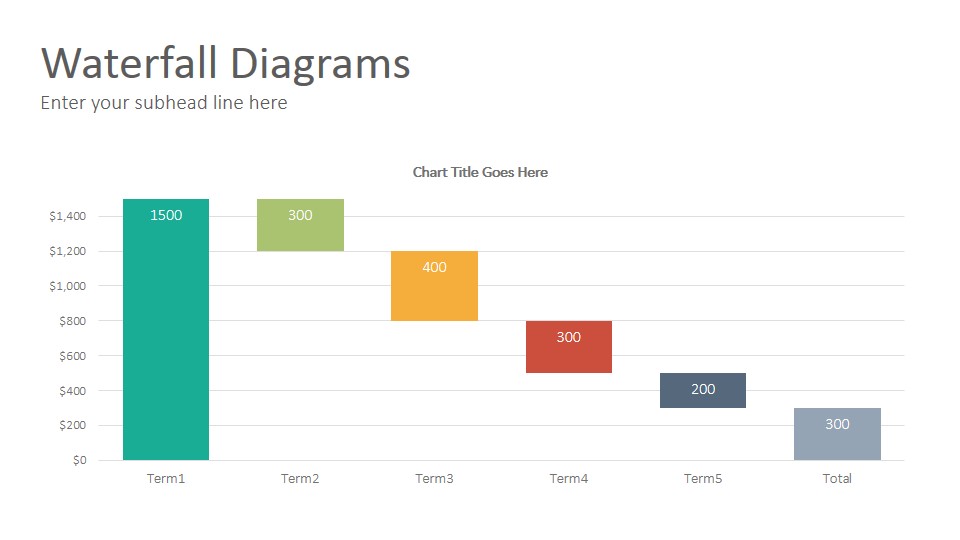Screen dimensions: 960x540
Task: Click the Term2 axis label
Action: (300, 478)
